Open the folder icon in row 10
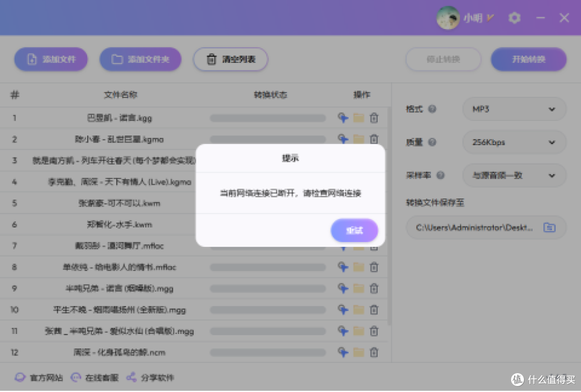 tap(359, 310)
